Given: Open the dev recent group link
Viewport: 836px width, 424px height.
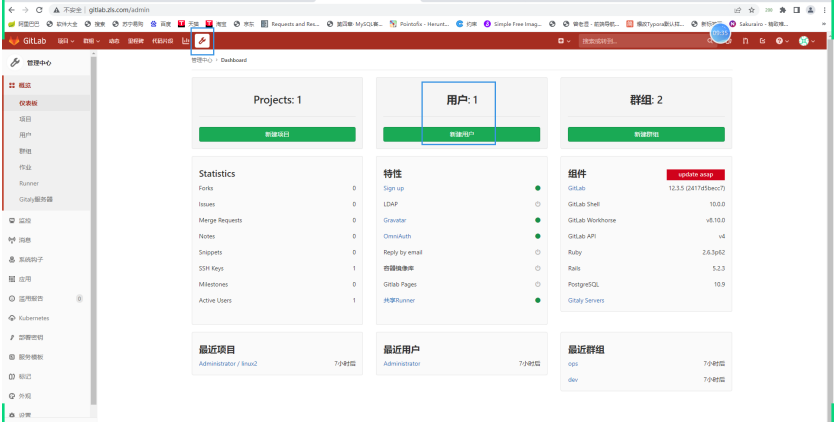Looking at the screenshot, I should (573, 380).
